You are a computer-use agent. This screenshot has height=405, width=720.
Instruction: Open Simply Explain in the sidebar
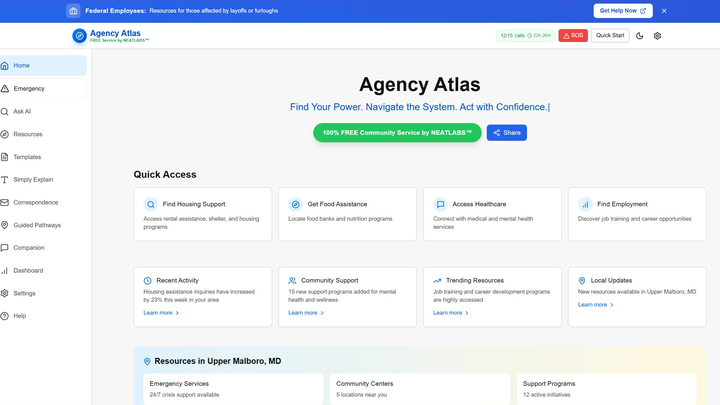click(x=43, y=180)
